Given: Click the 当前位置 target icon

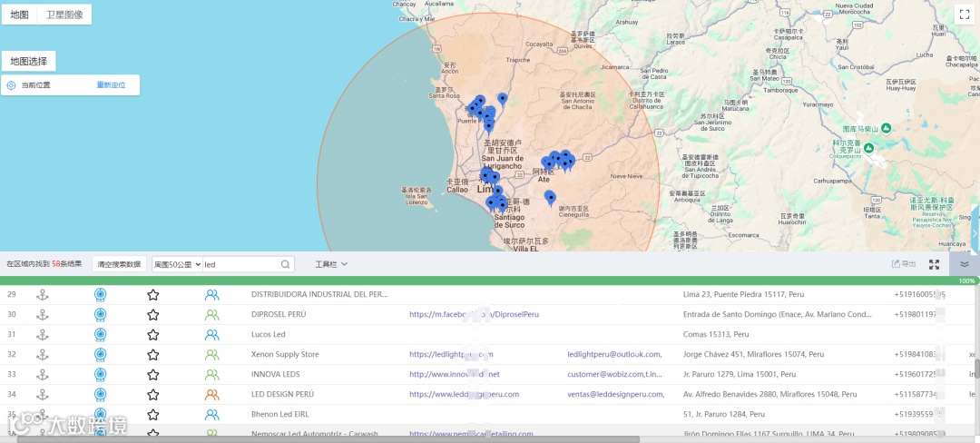Looking at the screenshot, I should [x=11, y=85].
